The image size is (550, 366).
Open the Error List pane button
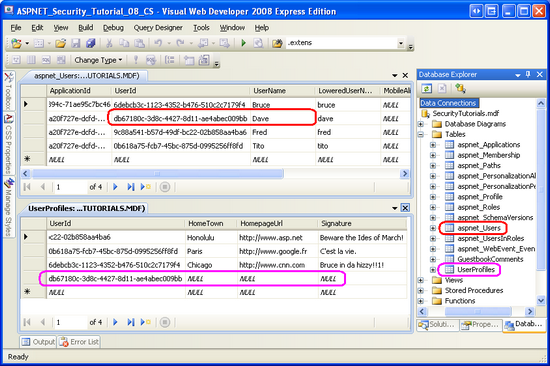[79, 342]
